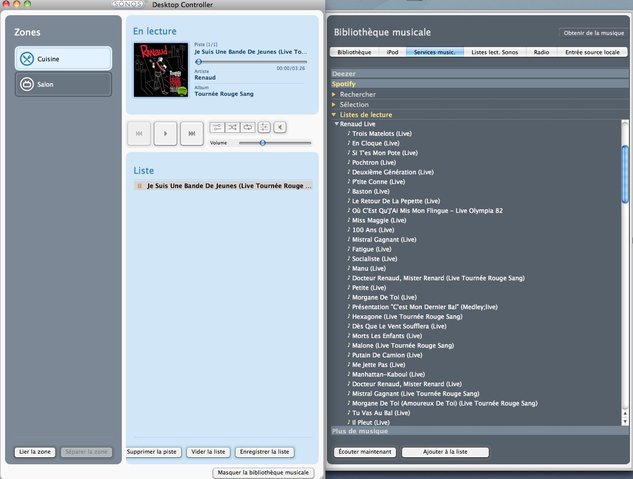
Task: Click Lier la zone button
Action: tap(35, 452)
